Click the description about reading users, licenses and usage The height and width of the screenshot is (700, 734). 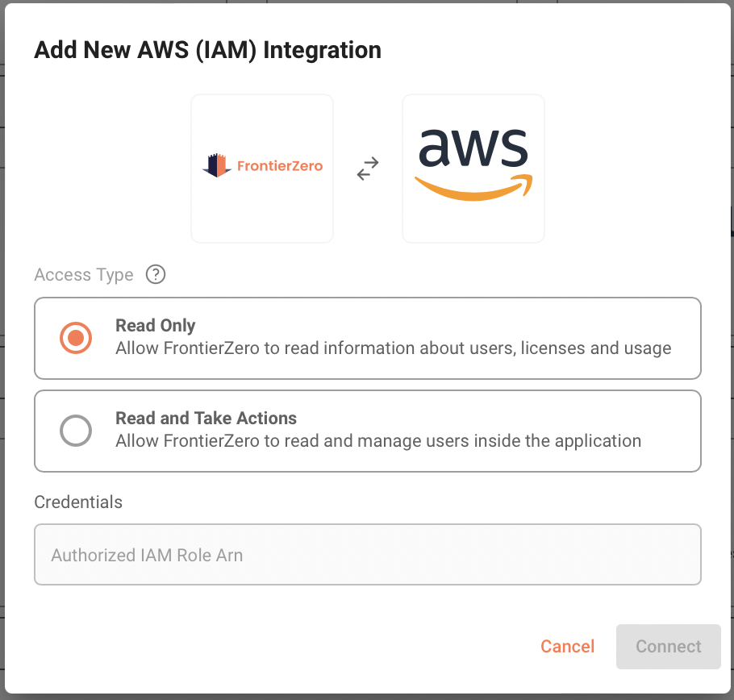coord(393,348)
